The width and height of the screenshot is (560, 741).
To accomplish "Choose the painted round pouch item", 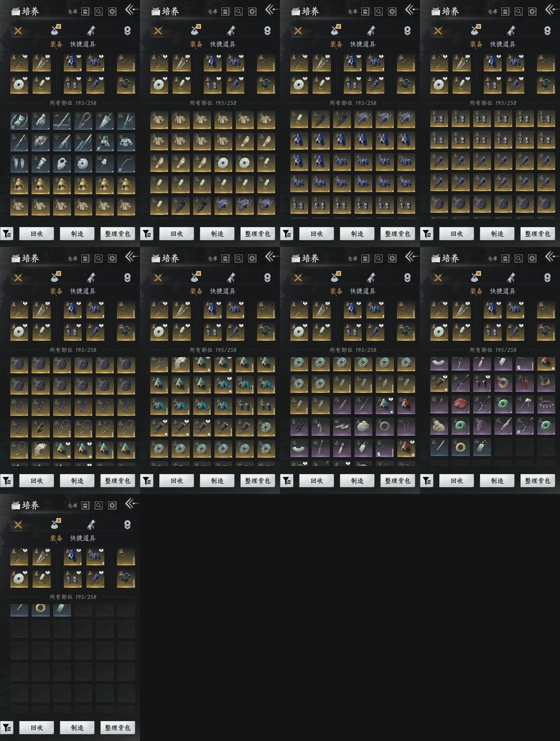I will pyautogui.click(x=363, y=426).
